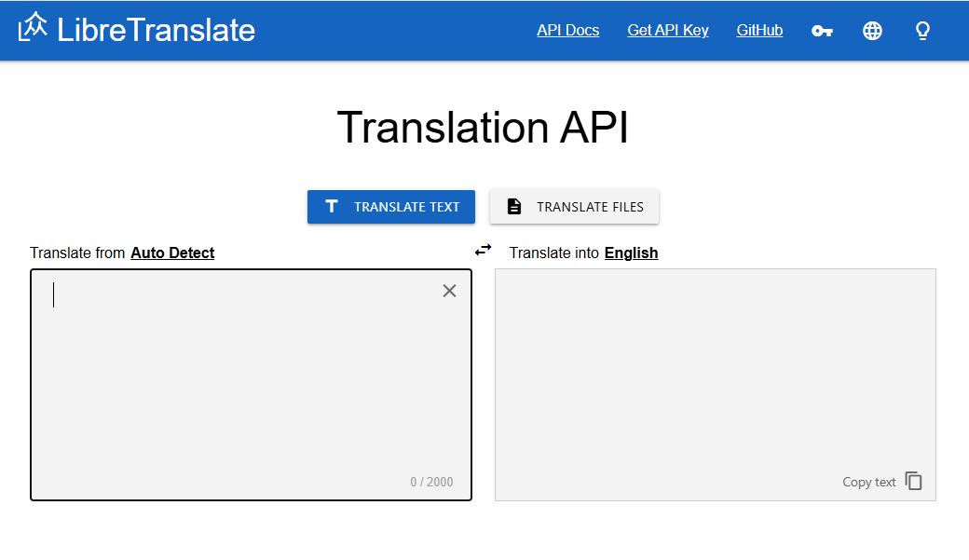
Task: Focus the source text input area
Action: point(242,382)
